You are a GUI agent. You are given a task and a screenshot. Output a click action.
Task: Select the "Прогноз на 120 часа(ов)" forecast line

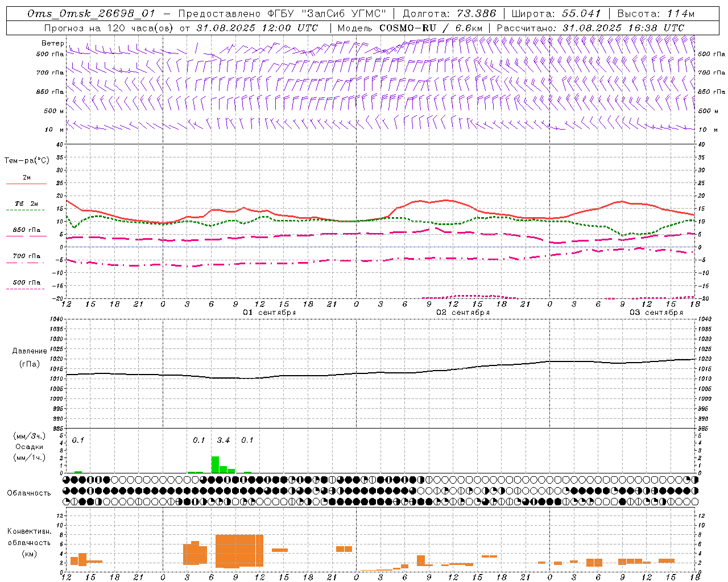pos(181,28)
